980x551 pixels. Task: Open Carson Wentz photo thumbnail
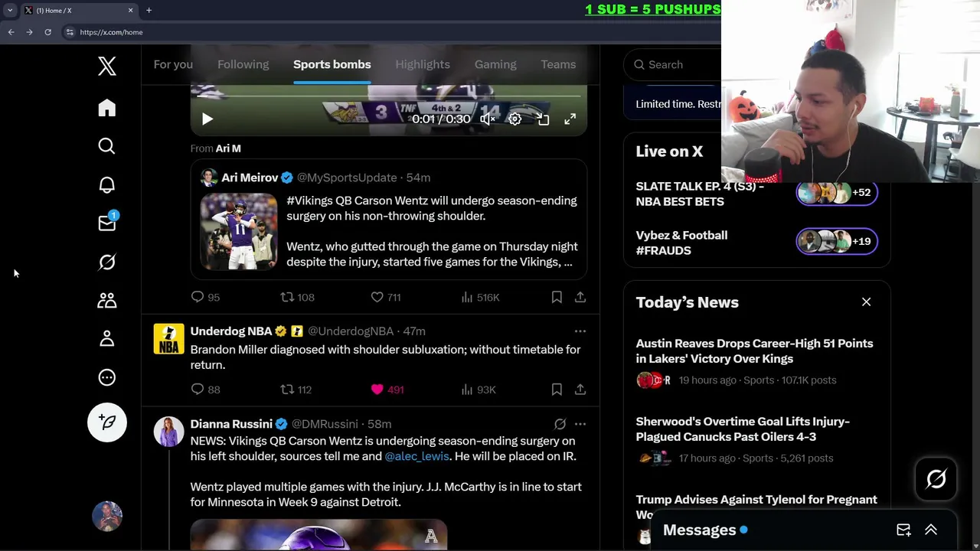(x=239, y=231)
